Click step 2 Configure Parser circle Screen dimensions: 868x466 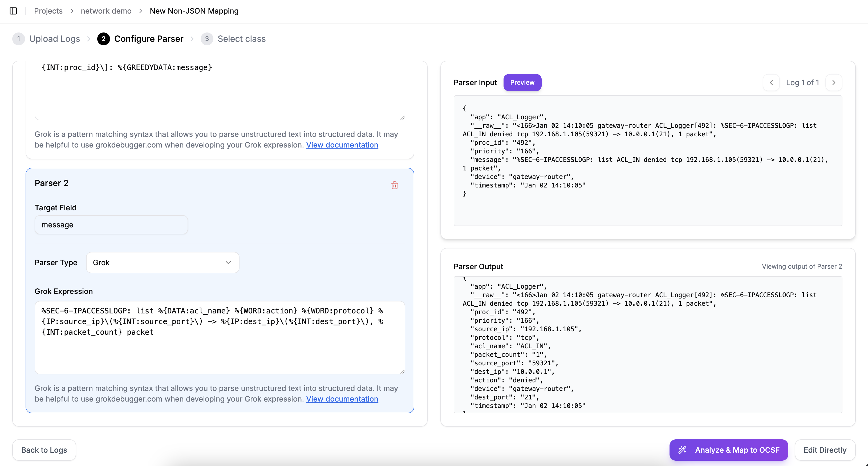coord(103,39)
